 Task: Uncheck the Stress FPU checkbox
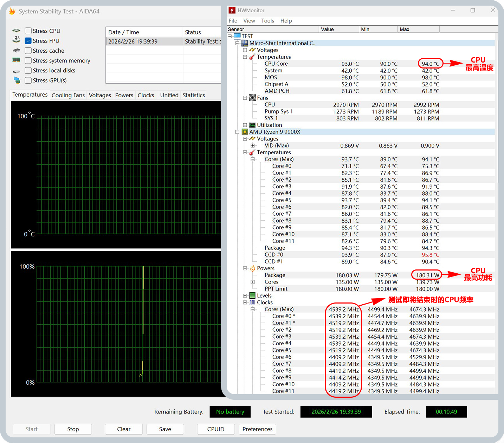(28, 41)
